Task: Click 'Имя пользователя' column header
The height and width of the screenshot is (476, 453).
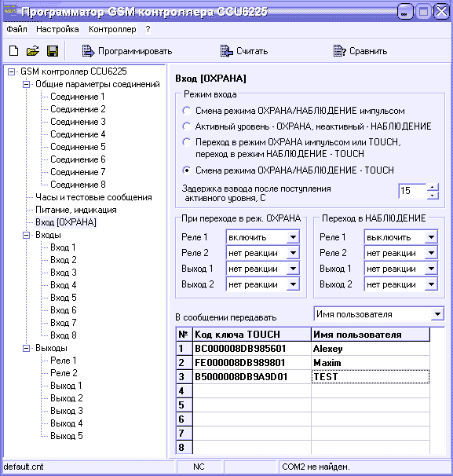Action: pos(371,335)
